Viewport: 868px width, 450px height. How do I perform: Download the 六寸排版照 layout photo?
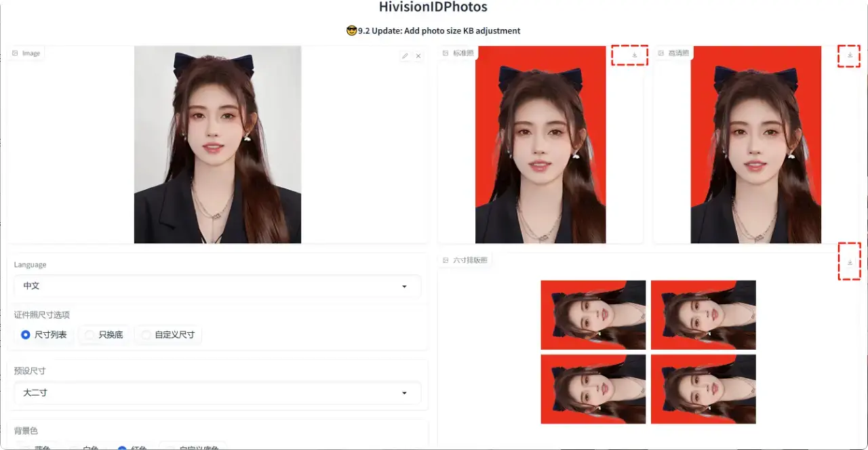(850, 262)
